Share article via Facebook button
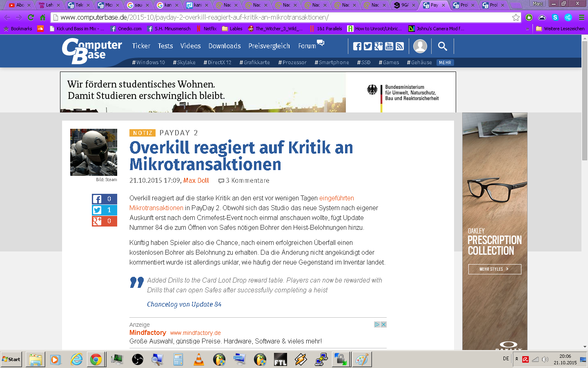This screenshot has width=588, height=368. (x=105, y=199)
